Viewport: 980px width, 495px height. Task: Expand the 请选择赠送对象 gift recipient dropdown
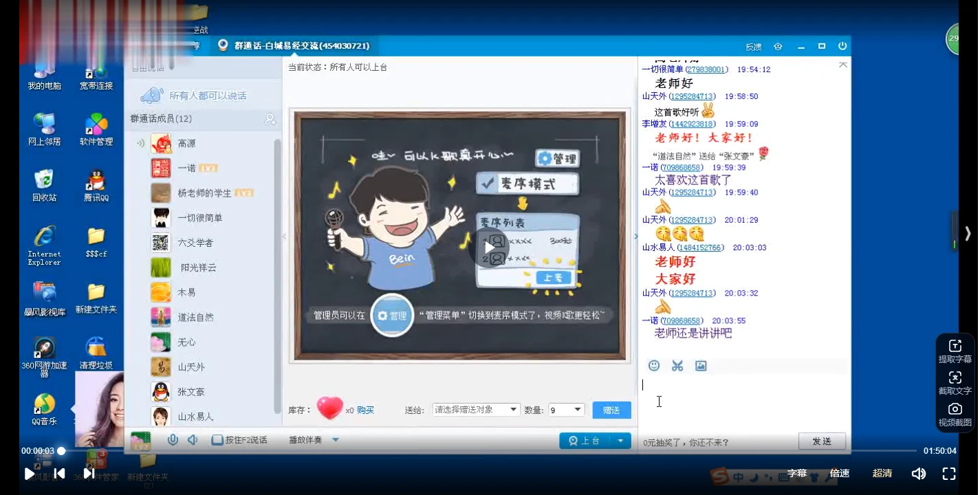point(512,409)
